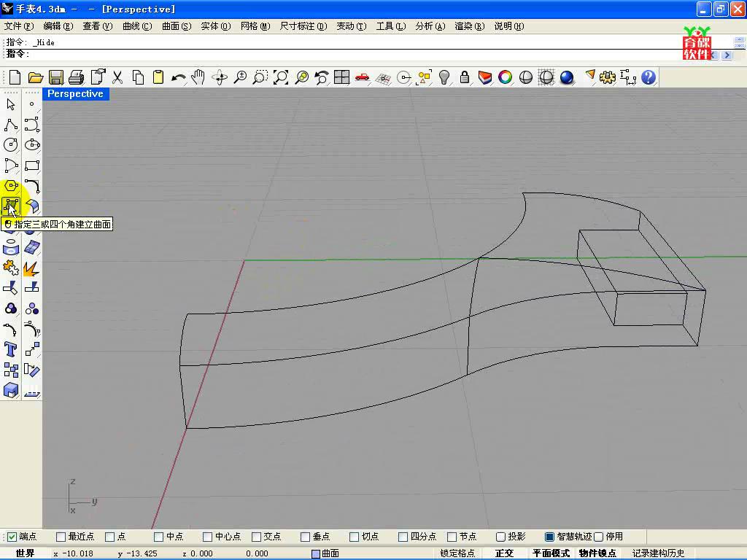
Task: Select the Rectangle tool in sidebar
Action: click(x=32, y=166)
